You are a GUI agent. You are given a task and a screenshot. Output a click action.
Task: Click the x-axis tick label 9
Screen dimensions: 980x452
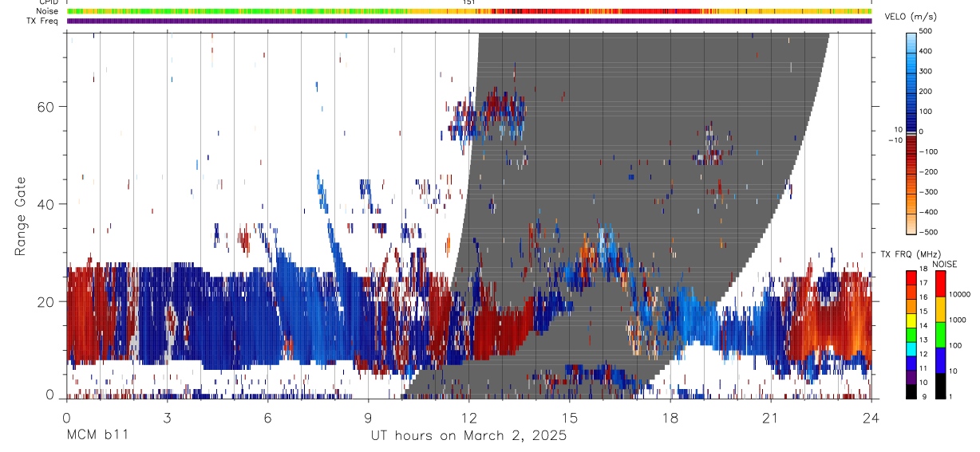tap(368, 418)
